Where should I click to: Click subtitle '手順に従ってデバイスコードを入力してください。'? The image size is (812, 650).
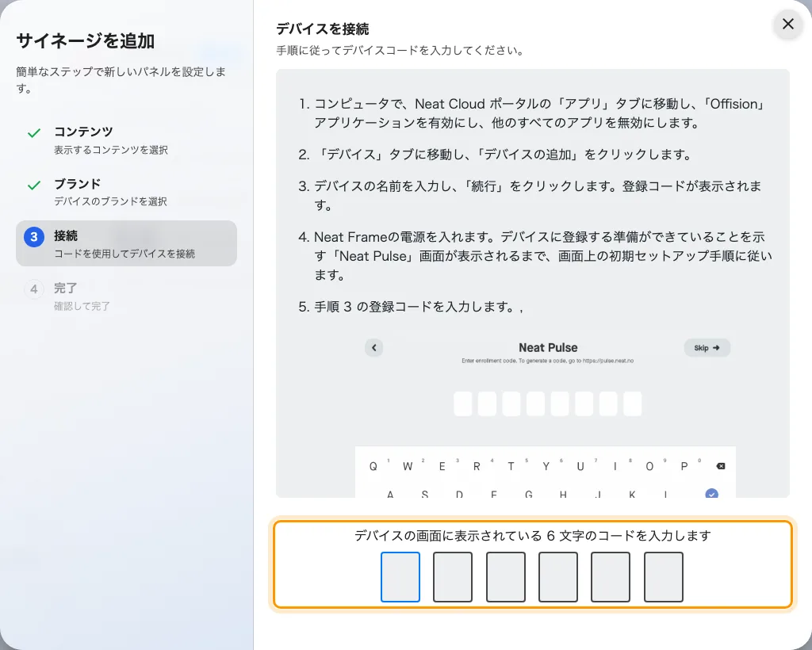point(400,51)
